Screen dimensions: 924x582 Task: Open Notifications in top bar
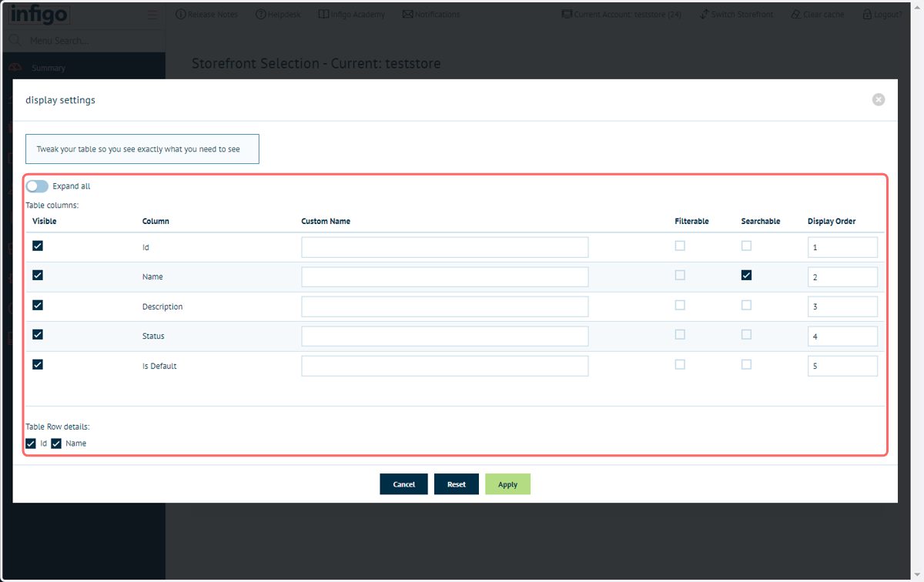[431, 15]
